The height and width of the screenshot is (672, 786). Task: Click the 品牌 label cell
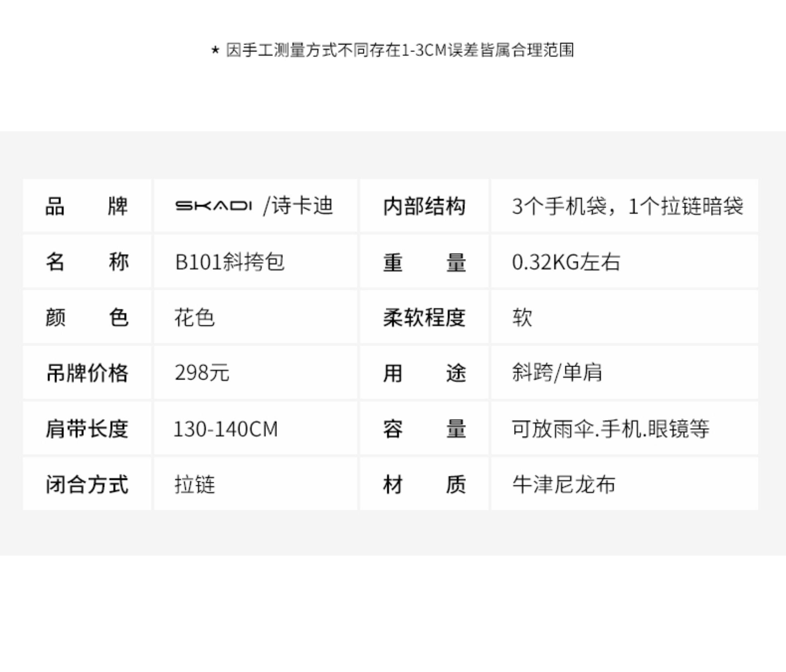pyautogui.click(x=87, y=206)
